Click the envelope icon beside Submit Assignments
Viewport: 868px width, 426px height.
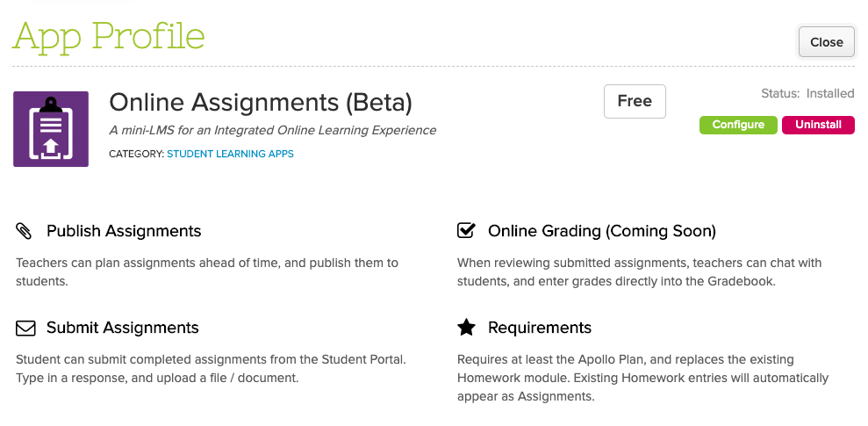[x=25, y=329]
